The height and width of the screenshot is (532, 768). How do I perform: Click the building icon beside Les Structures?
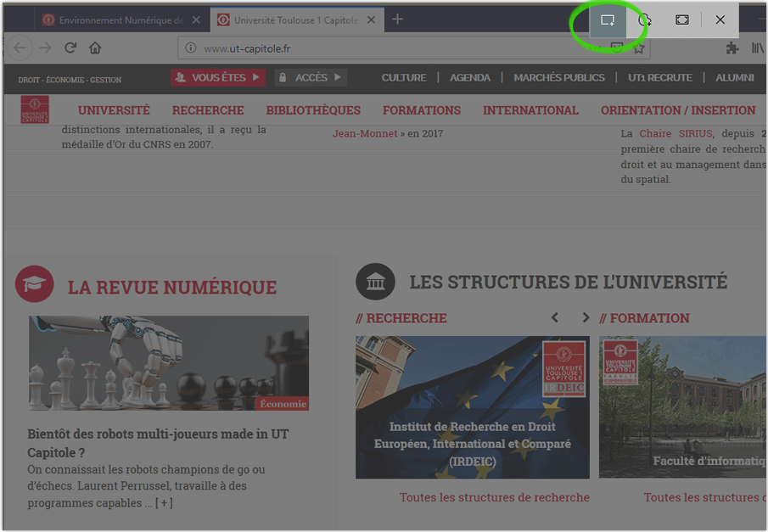click(x=375, y=282)
